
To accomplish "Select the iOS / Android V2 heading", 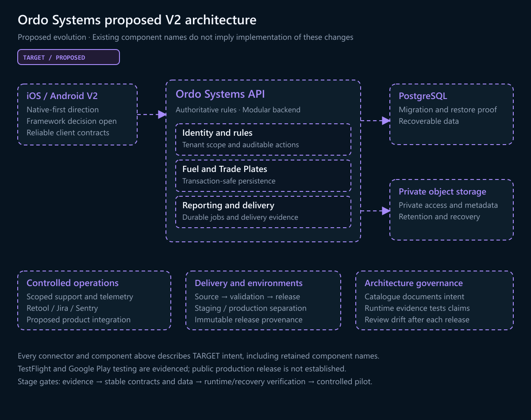I will pyautogui.click(x=62, y=96).
